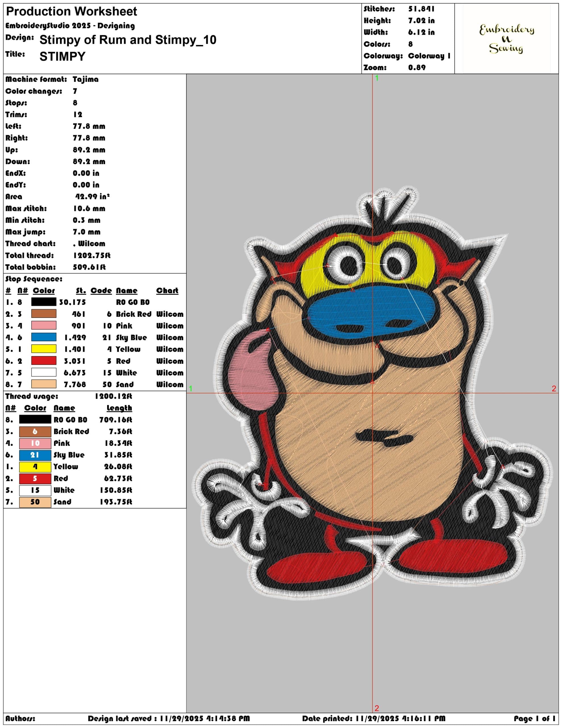
Task: Click the color changes value 7
Action: 75,91
